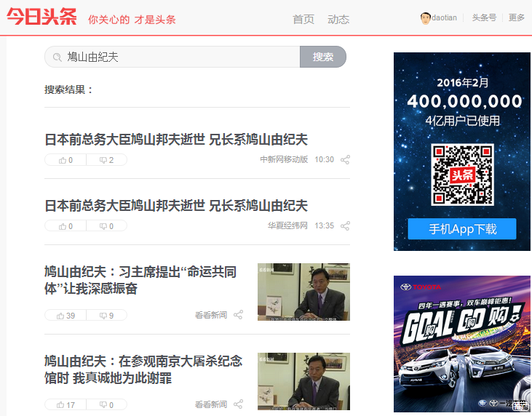
Task: Dislike the 10:30 中新网移动版 article
Action: [x=106, y=160]
